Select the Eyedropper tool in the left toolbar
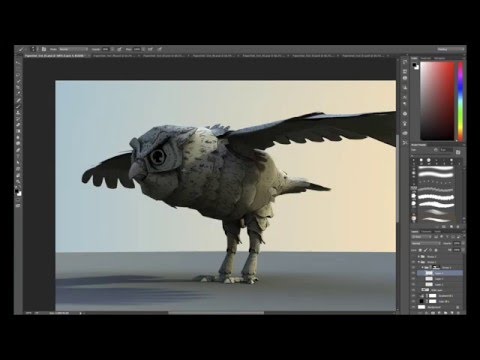This screenshot has width=480, height=360. tap(19, 92)
